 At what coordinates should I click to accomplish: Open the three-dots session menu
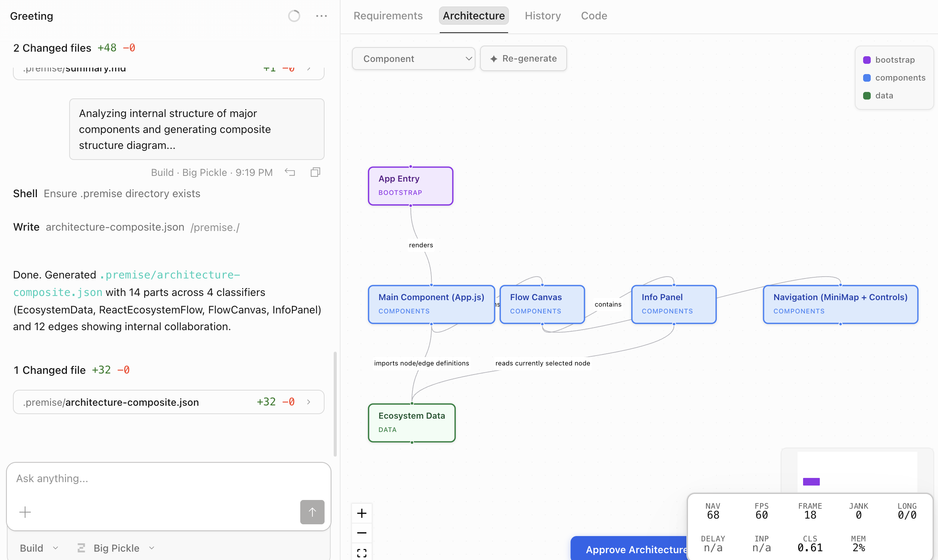[x=322, y=16]
